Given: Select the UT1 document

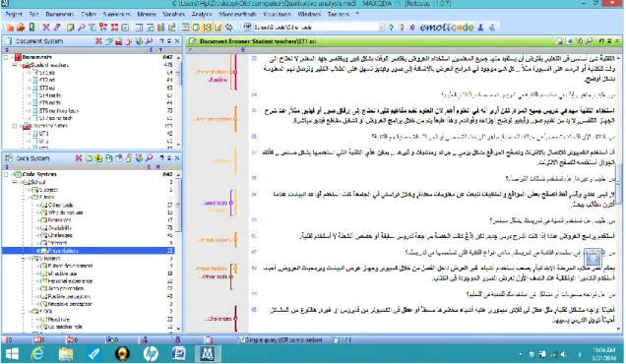Looking at the screenshot, I should [44, 134].
